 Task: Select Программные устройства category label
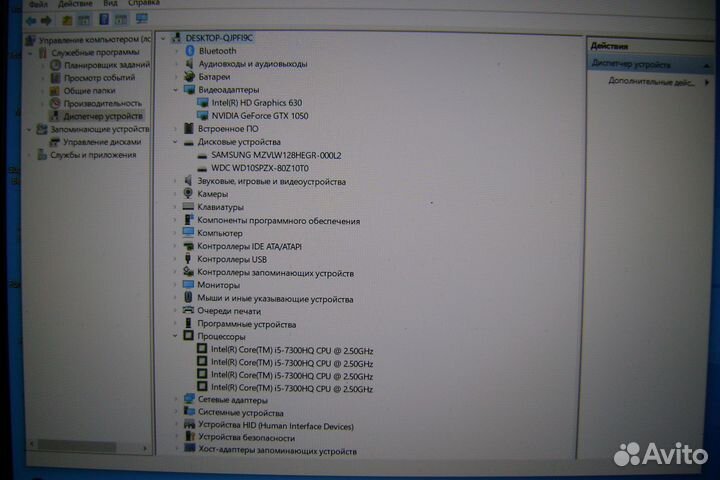[x=247, y=324]
